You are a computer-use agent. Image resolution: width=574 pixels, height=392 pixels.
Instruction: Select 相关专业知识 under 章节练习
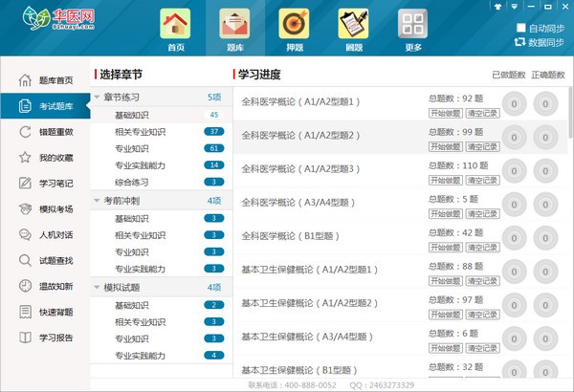(x=161, y=132)
